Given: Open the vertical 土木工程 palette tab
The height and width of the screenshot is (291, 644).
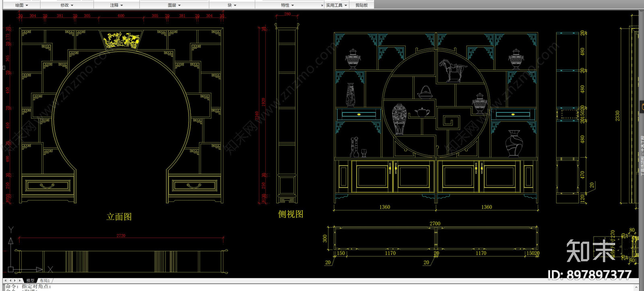Looking at the screenshot, I should coord(642,155).
